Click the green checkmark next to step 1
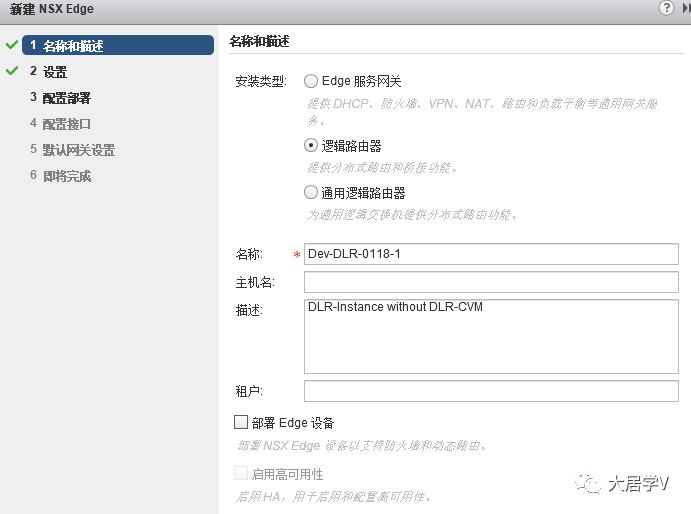691x514 pixels. pyautogui.click(x=12, y=45)
